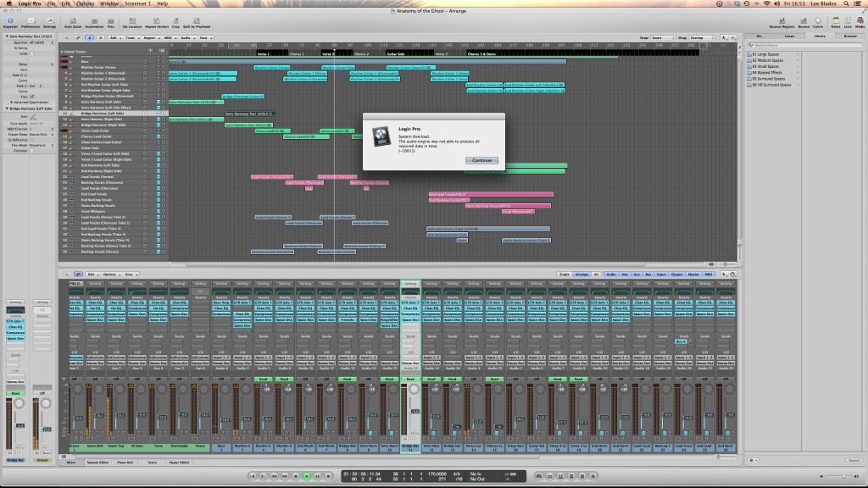Open the Notes panel icon
Viewport: 868px width, 488px height.
(x=837, y=22)
